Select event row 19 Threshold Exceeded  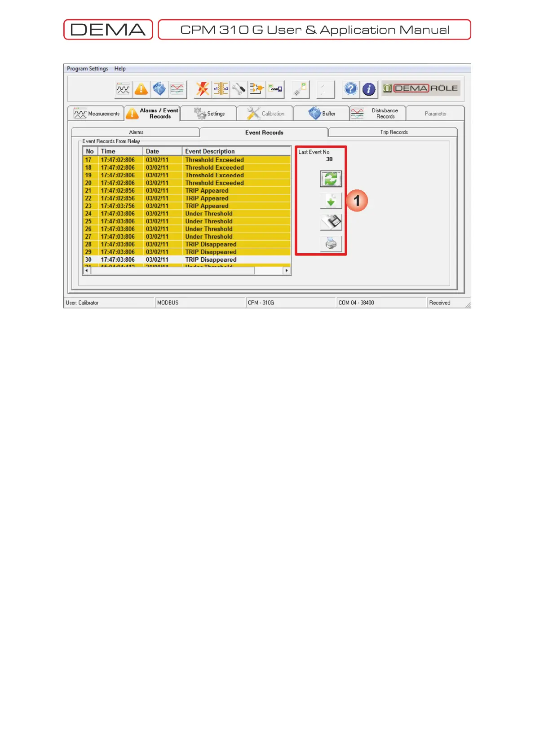tap(187, 175)
